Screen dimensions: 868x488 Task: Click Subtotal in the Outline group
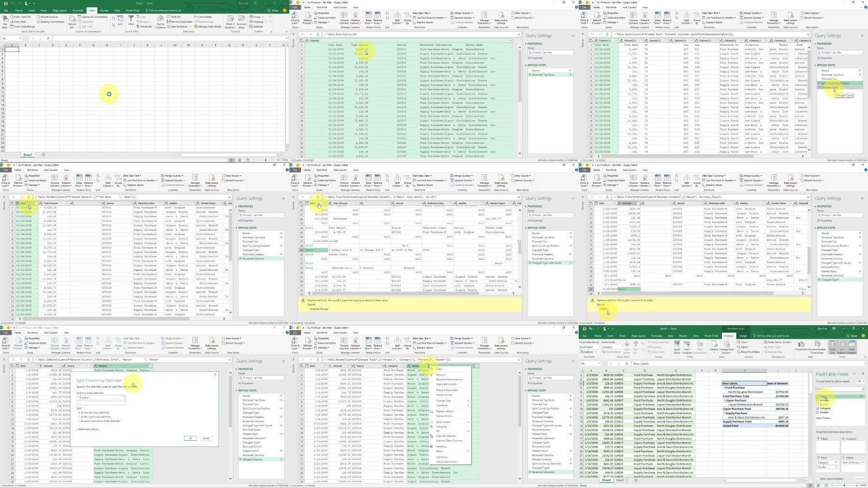(x=256, y=27)
